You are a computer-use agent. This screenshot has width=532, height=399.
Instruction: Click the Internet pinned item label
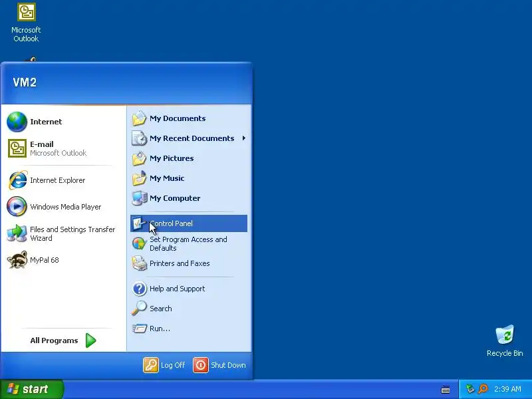click(x=46, y=122)
